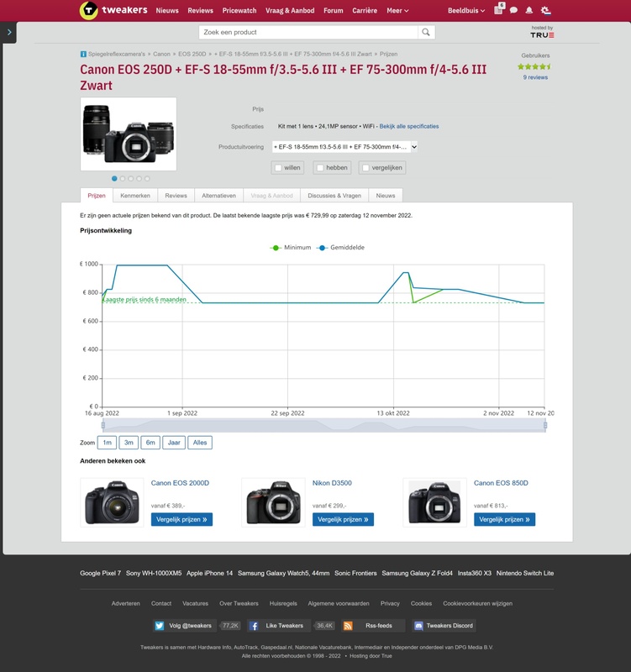Click the left chart range slider handle
The height and width of the screenshot is (672, 631).
[103, 425]
